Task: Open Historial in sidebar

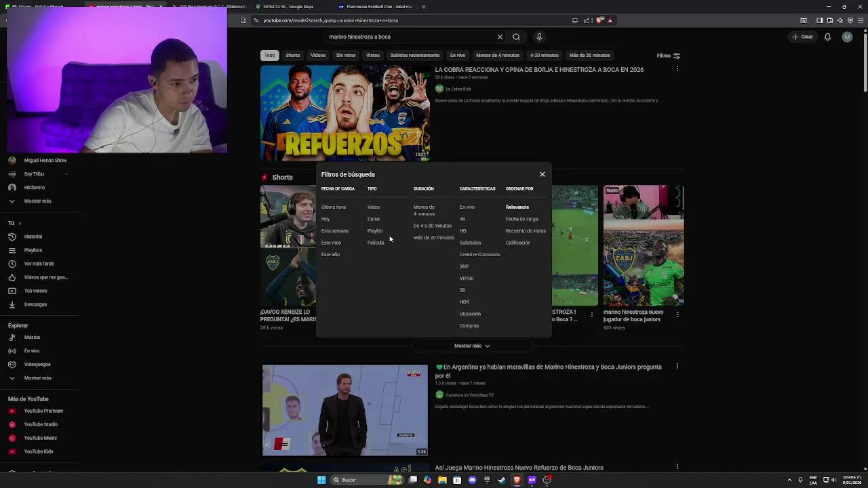Action: coord(33,237)
